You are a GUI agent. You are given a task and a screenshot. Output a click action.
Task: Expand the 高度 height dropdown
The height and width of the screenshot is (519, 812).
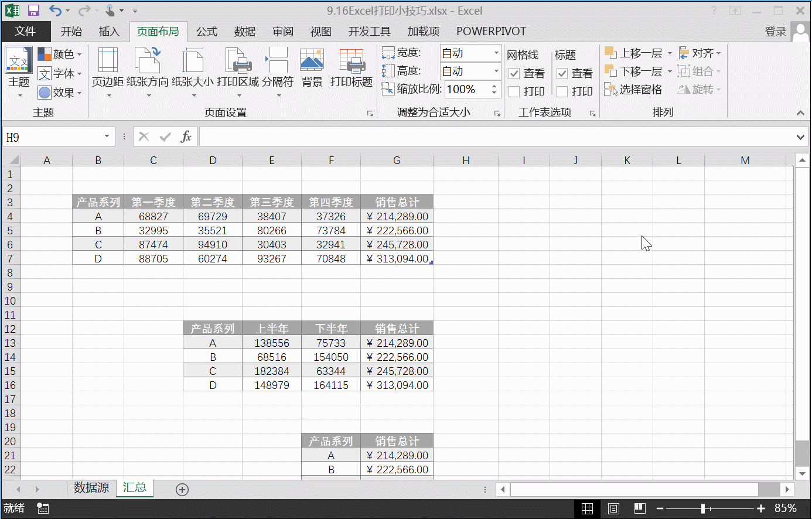click(x=496, y=71)
